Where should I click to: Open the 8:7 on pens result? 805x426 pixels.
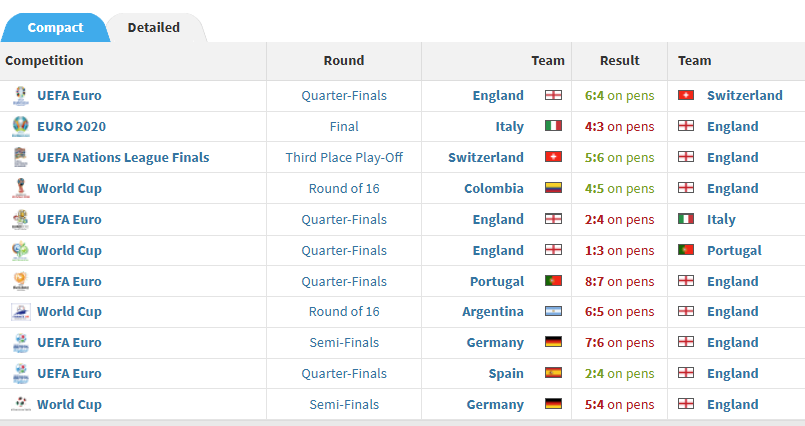pyautogui.click(x=619, y=281)
